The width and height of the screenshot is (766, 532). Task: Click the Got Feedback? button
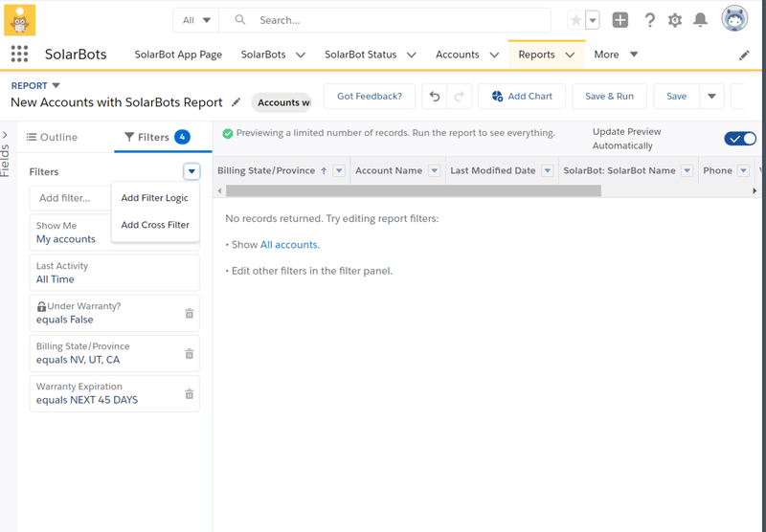coord(370,96)
